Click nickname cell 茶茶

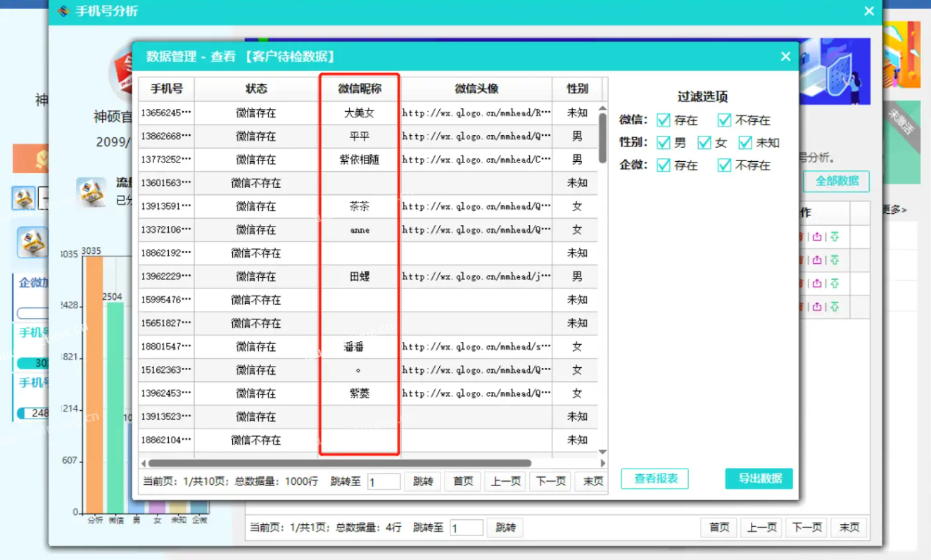360,206
